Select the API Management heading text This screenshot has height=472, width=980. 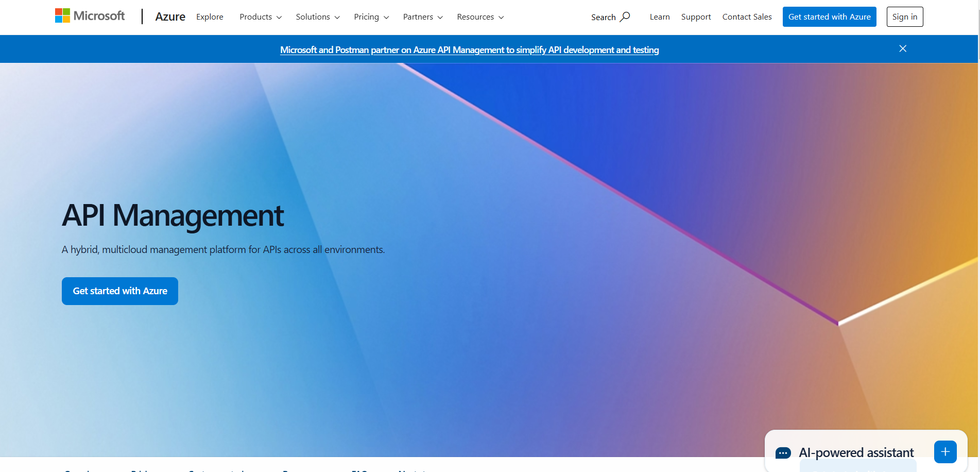tap(173, 215)
